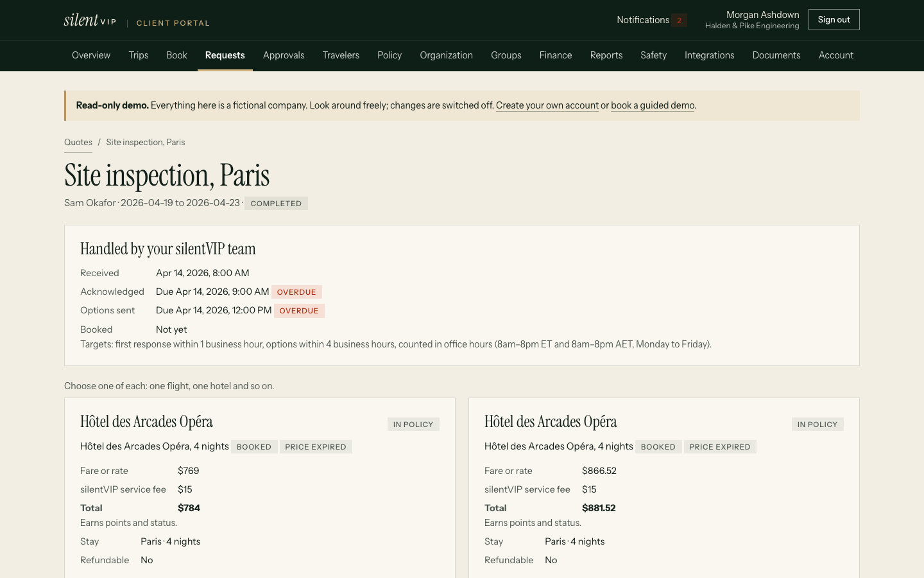Switch to the Reports tab
Viewport: 924px width, 578px height.
point(606,55)
